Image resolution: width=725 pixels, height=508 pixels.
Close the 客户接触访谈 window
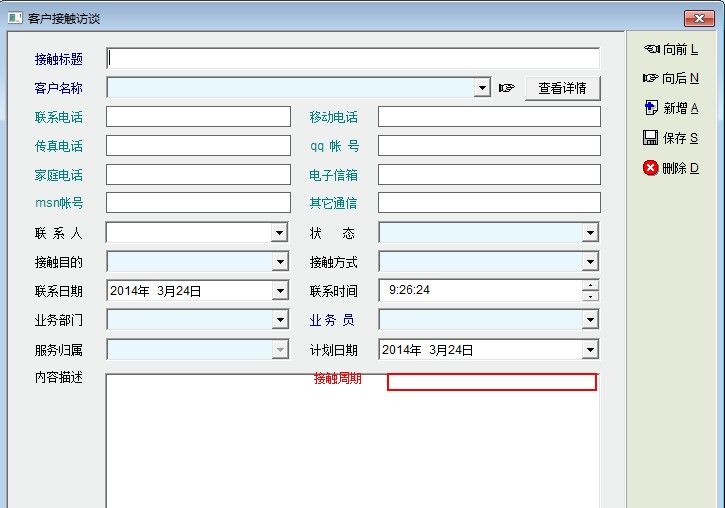[698, 18]
